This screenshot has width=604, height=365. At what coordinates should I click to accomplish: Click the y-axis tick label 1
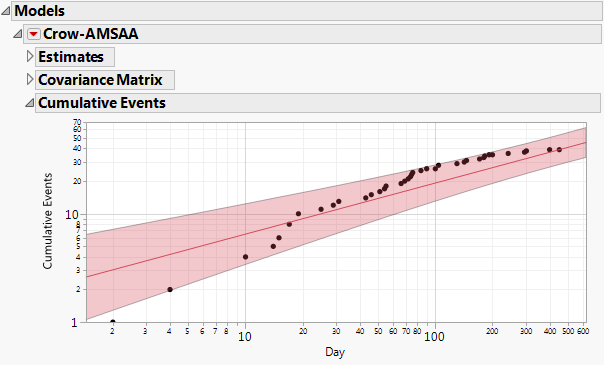[x=74, y=323]
